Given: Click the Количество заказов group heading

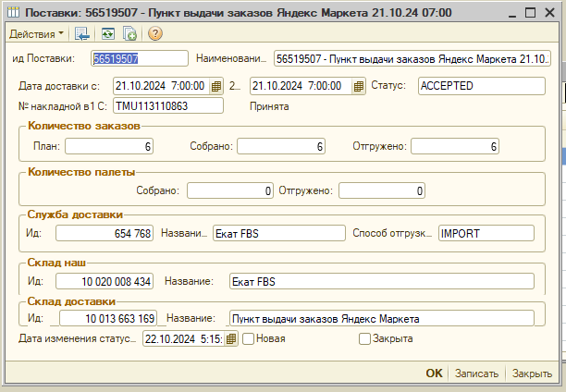Looking at the screenshot, I should coord(84,126).
